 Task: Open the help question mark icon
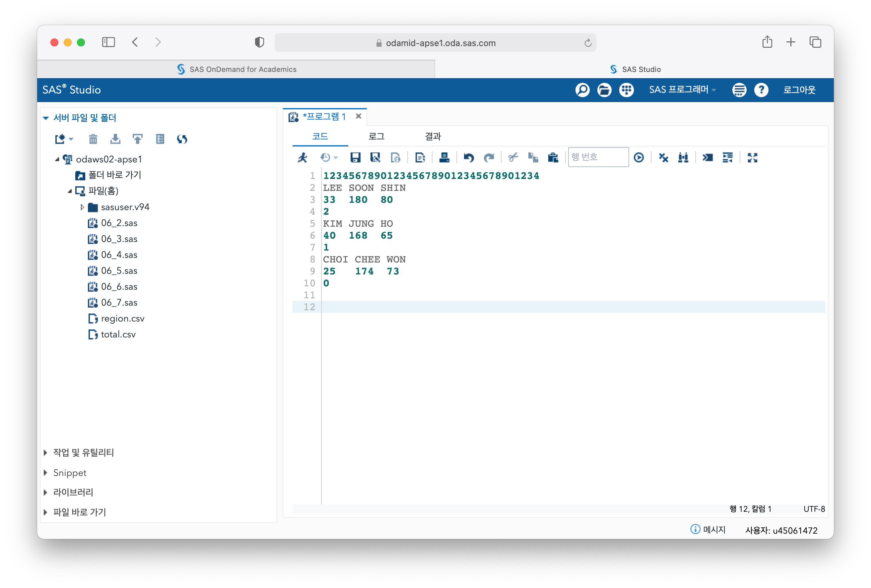761,90
